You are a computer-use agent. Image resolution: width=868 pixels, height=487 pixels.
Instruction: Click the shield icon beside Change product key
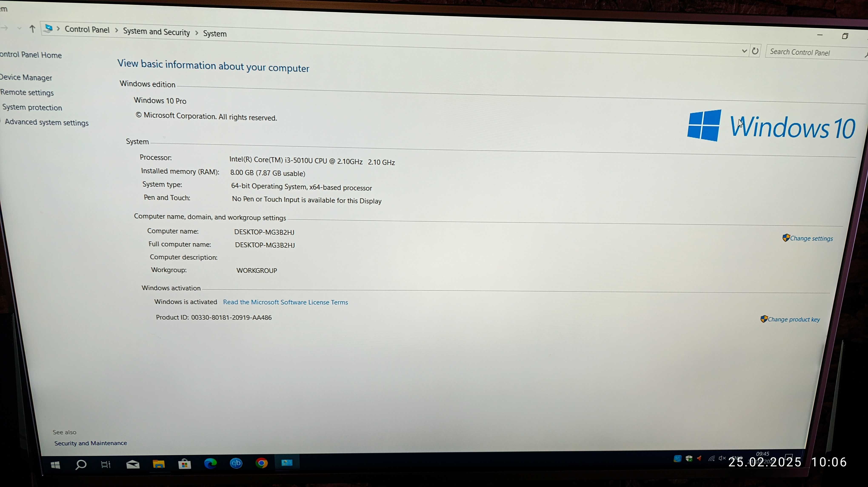coord(764,319)
